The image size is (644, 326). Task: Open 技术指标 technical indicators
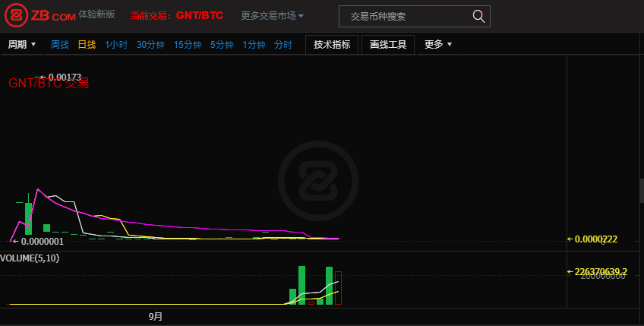[332, 44]
